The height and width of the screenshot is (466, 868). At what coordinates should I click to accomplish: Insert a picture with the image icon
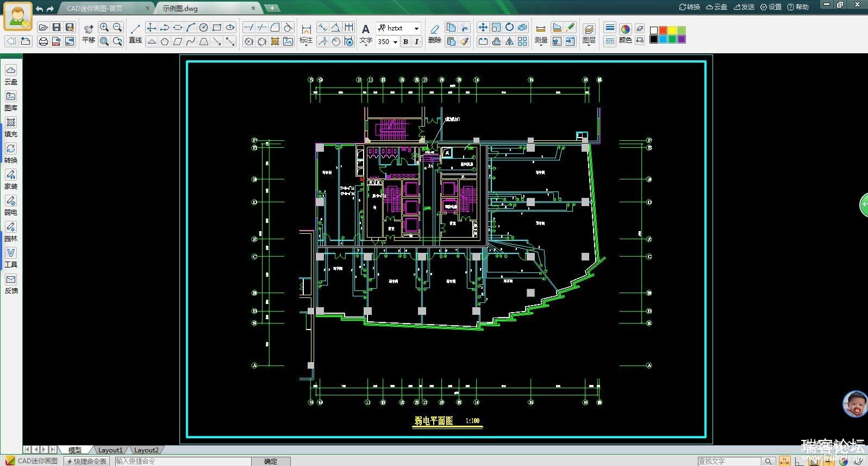coord(288,41)
